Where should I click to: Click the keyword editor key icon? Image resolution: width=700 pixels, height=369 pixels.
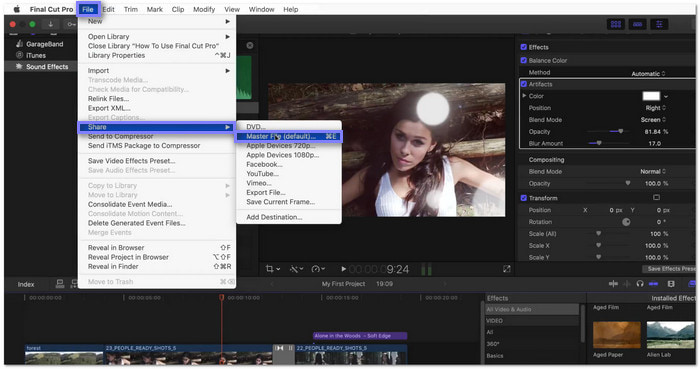coord(71,24)
